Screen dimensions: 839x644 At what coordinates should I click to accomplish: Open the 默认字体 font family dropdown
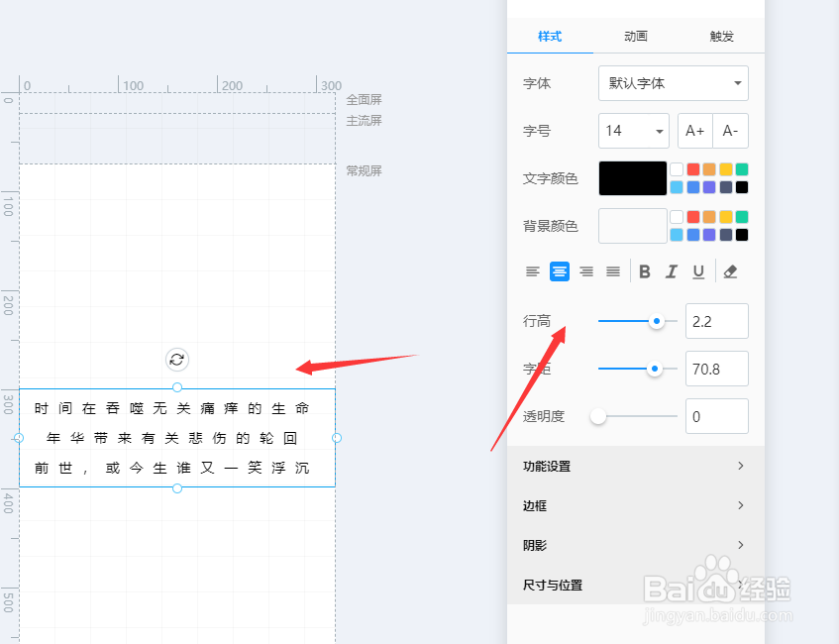click(x=673, y=83)
